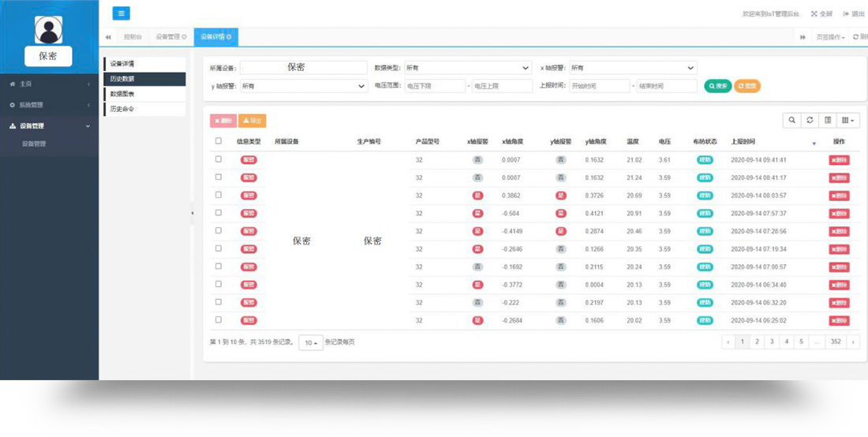Check the row with time 06:25:02

[x=219, y=320]
